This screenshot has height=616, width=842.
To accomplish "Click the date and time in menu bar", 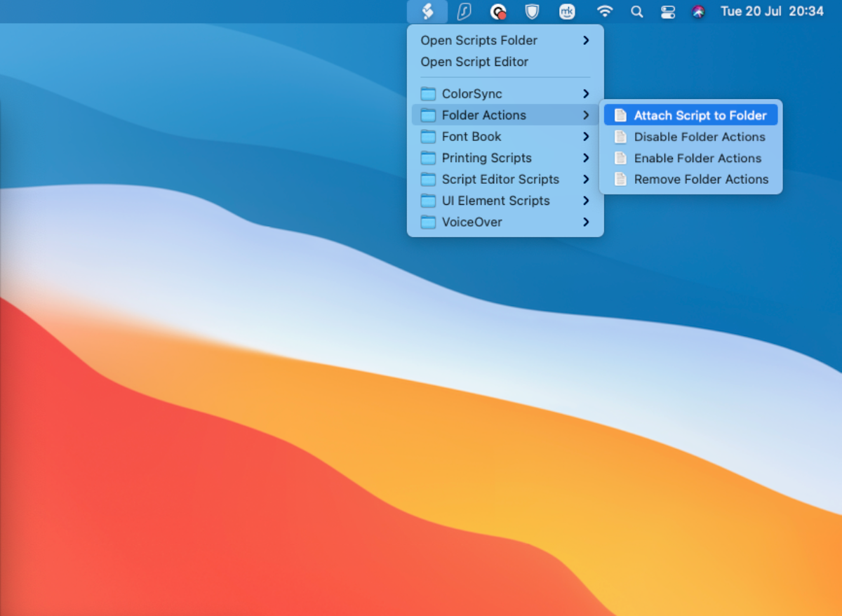I will pos(770,11).
